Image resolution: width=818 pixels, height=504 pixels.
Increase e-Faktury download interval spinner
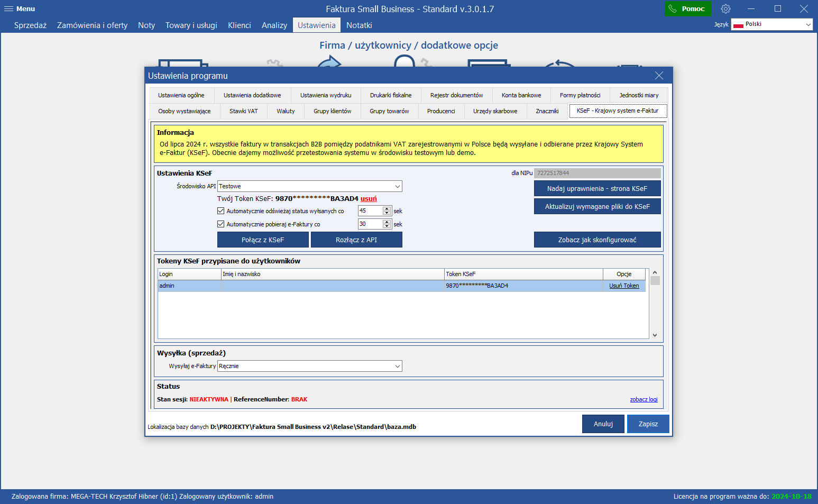pyautogui.click(x=387, y=222)
